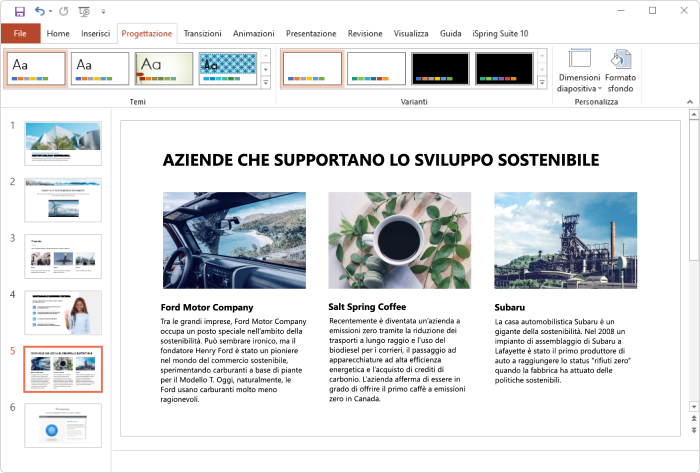Click the Ford Motor Company heading
Viewport: 700px width, 473px height.
(207, 307)
